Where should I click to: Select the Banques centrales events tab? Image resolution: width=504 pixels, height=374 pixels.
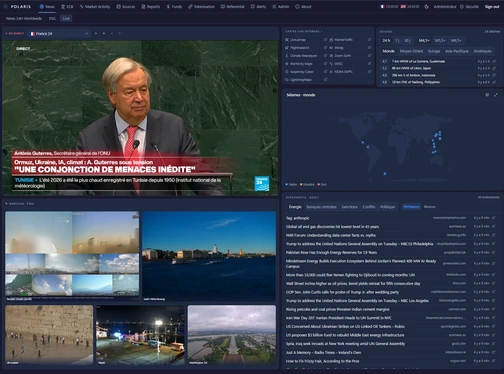[321, 207]
